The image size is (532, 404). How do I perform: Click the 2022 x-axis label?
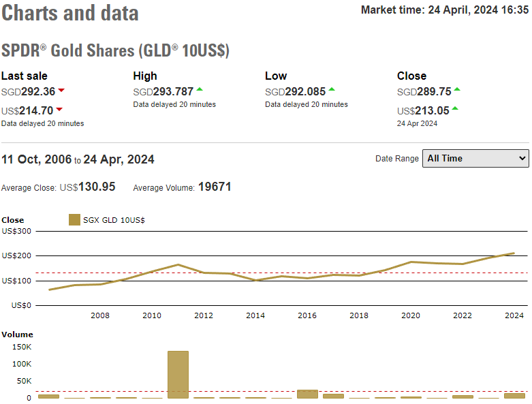pyautogui.click(x=463, y=315)
